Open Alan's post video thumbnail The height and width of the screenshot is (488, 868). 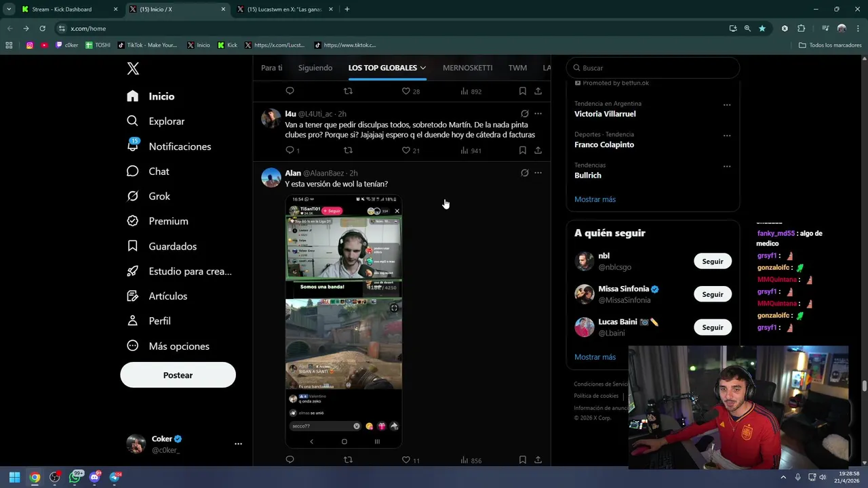pos(344,321)
